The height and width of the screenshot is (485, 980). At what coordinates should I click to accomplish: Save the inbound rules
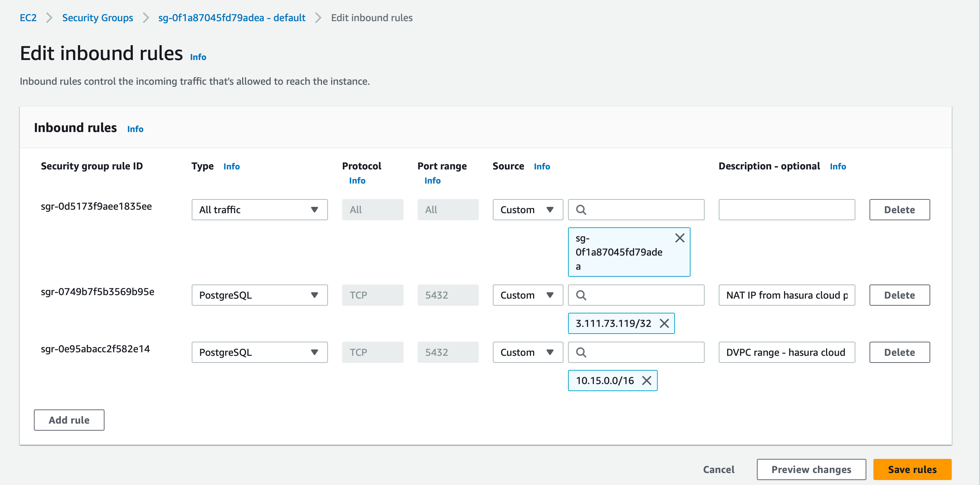tap(912, 469)
